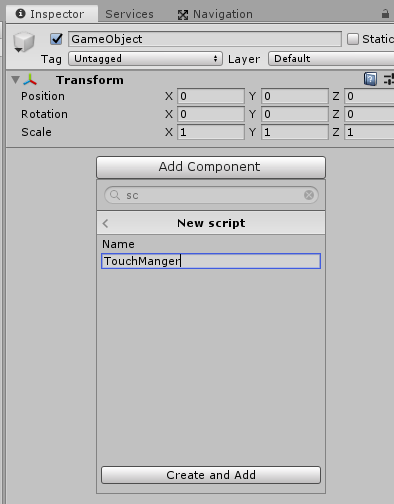Edit the GameObject name field
Viewport: 394px width, 504px height.
pyautogui.click(x=205, y=39)
